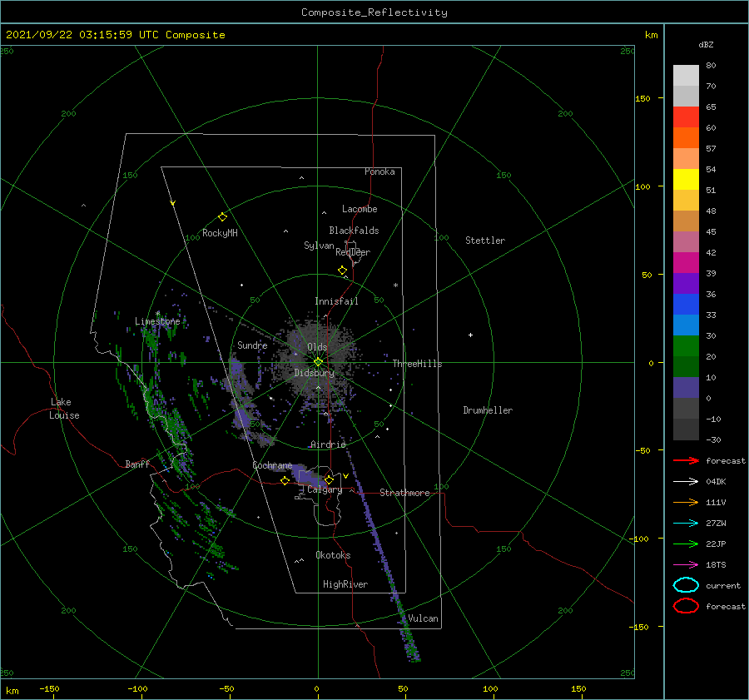The image size is (749, 700).
Task: Click the 'Calgary' city label
Action: click(325, 489)
